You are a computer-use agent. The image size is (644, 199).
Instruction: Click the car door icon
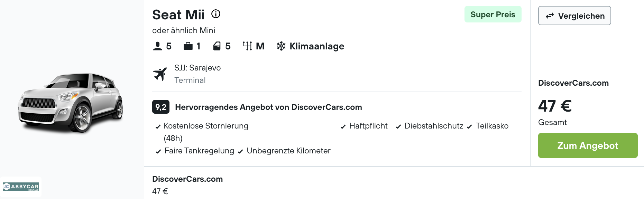(217, 46)
